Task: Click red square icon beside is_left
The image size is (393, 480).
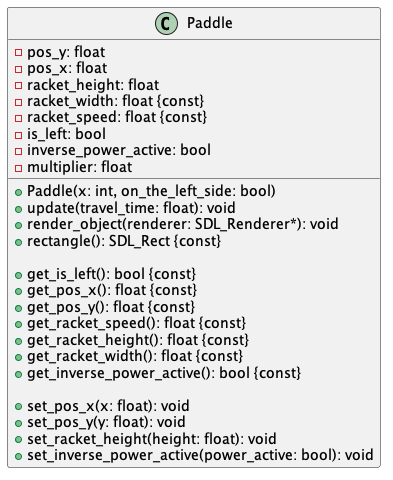Action: point(18,135)
